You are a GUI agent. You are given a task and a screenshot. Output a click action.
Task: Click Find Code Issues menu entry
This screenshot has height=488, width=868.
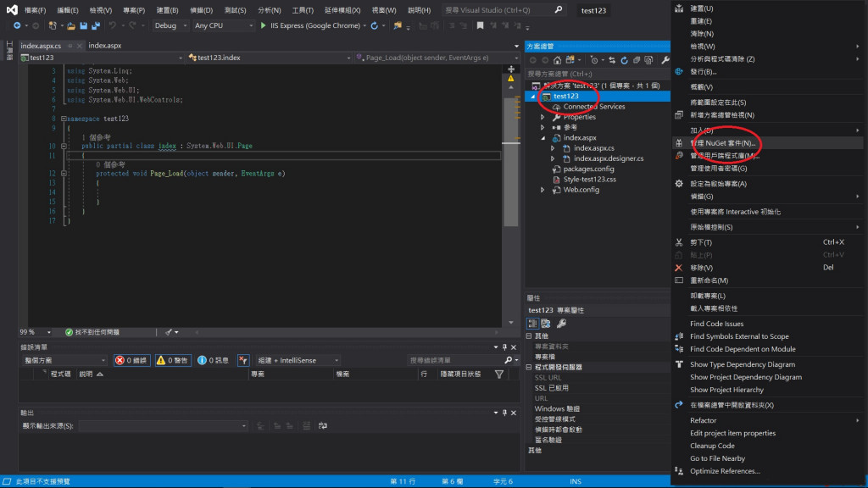click(x=716, y=324)
